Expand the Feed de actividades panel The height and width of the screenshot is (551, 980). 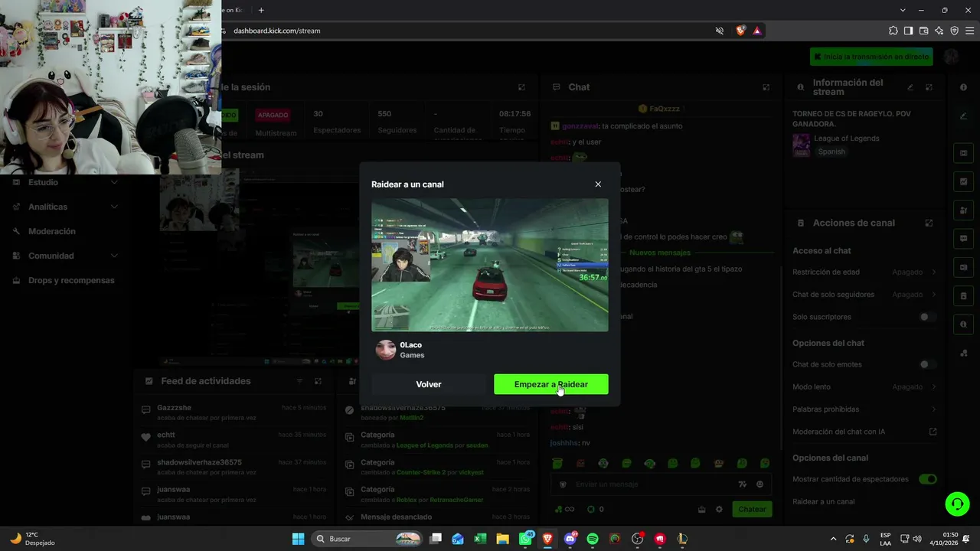tap(318, 381)
